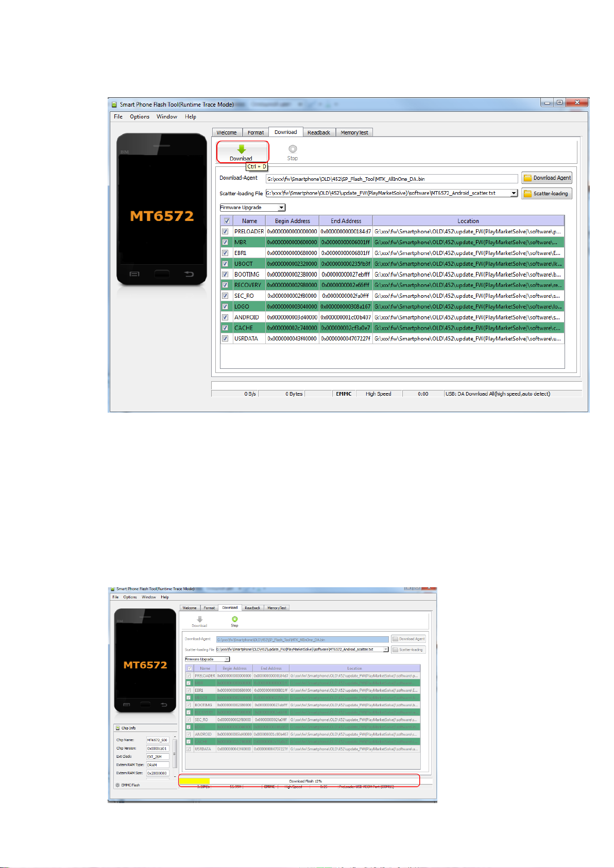Switch to Readback tab in upper window
Image resolution: width=614 pixels, height=868 pixels.
tap(319, 132)
